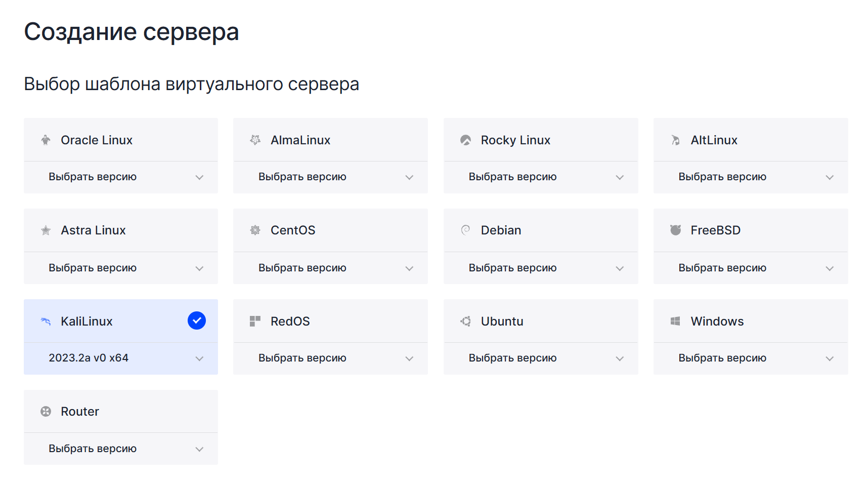868x482 pixels.
Task: Select the Astra Linux star icon
Action: click(46, 230)
